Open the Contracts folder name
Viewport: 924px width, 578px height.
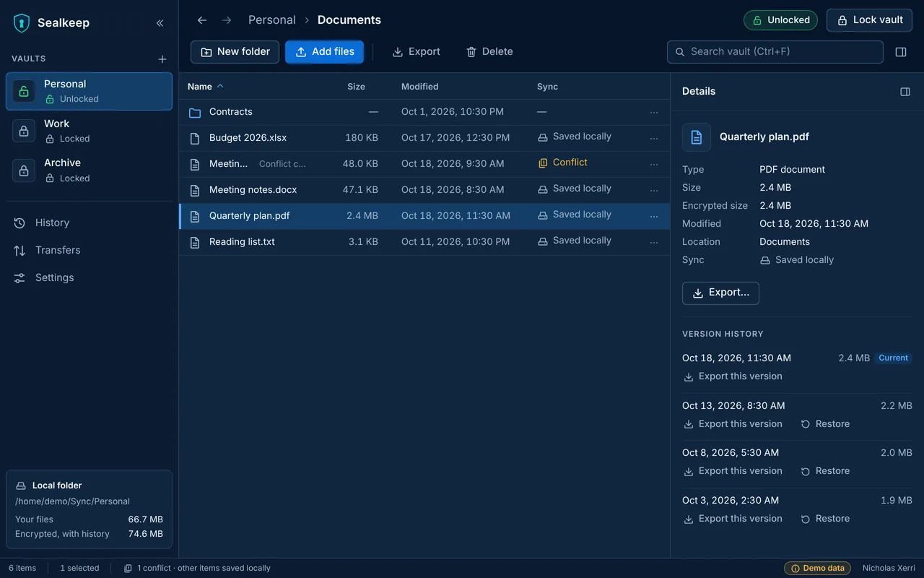coord(231,112)
